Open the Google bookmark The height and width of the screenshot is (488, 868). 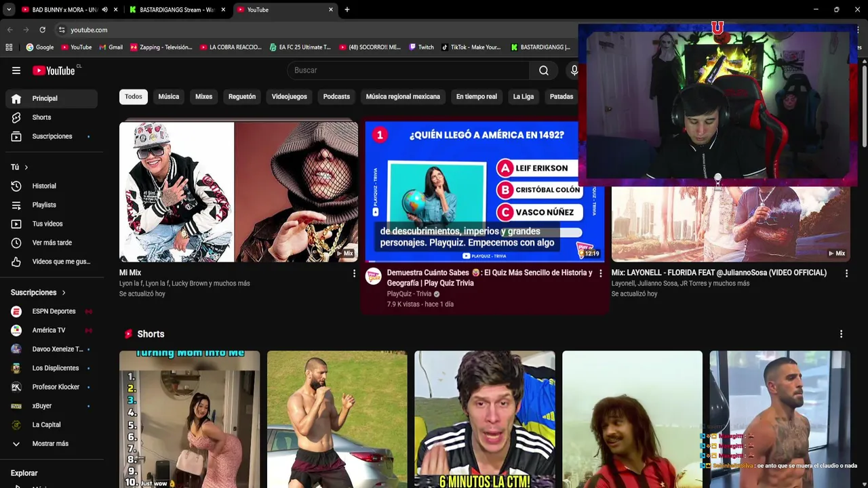[40, 47]
